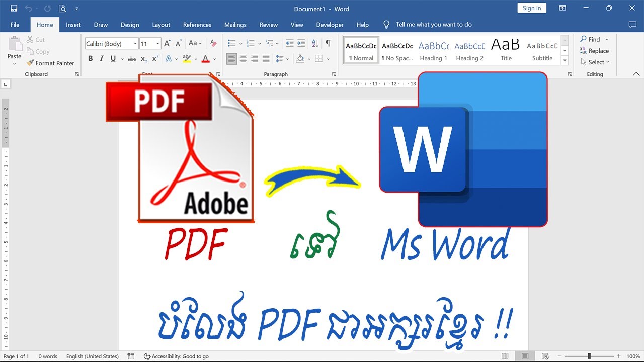Expand the numbering list dropdown

[x=259, y=44]
